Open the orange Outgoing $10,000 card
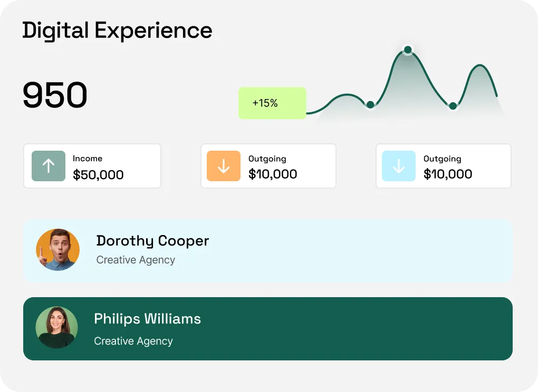Viewport: 538px width, 392px height. 268,165
